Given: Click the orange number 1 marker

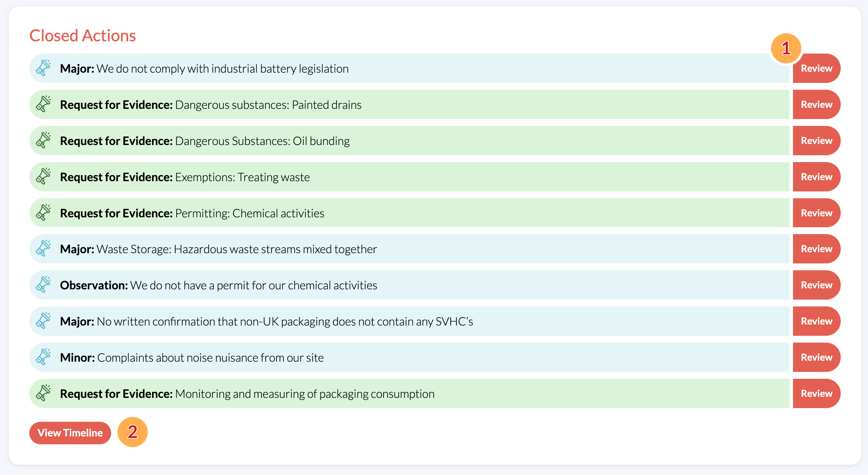Looking at the screenshot, I should tap(786, 48).
